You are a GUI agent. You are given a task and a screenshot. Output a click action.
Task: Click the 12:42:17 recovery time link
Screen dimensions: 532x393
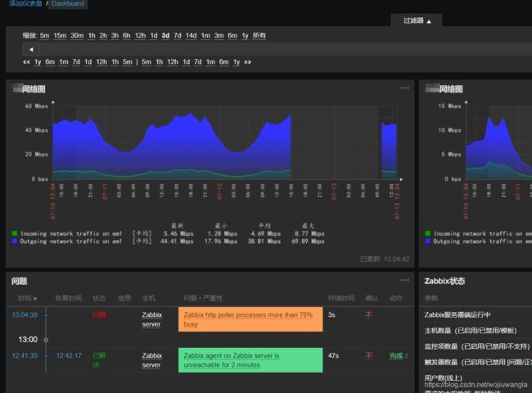69,356
